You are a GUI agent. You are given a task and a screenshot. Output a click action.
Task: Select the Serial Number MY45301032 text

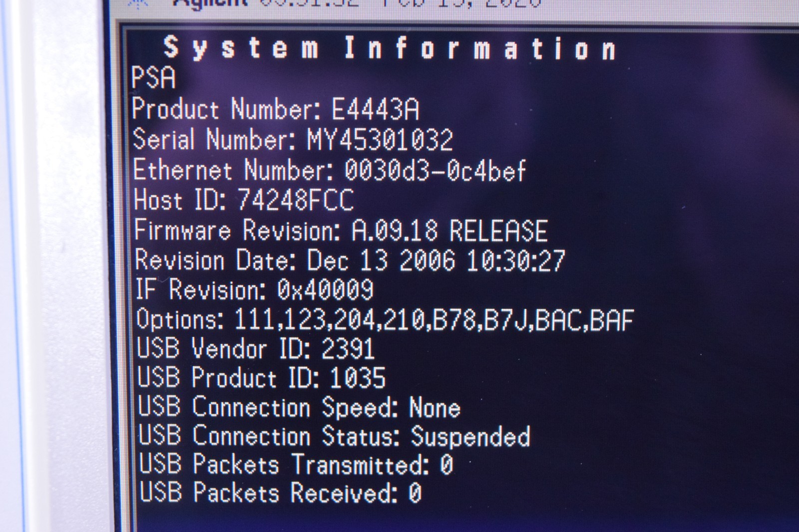293,139
